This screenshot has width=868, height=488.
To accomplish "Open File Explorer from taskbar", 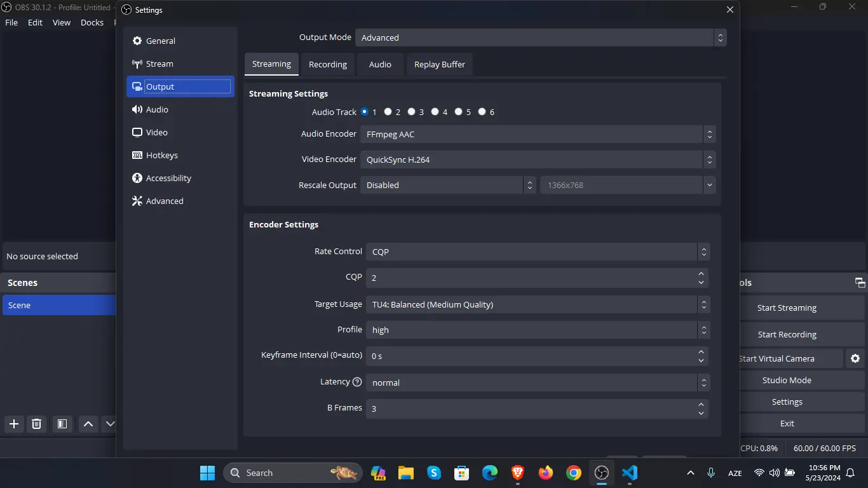I will click(406, 473).
